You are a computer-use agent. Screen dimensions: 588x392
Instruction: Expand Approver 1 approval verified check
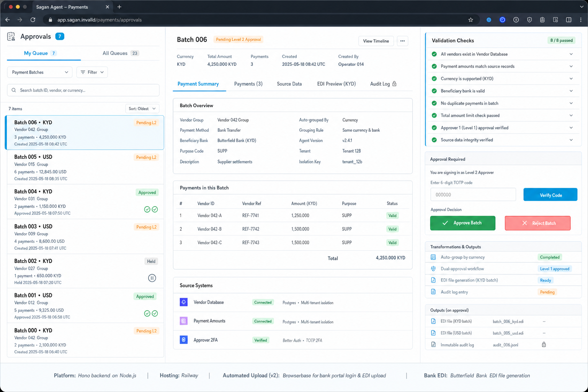pyautogui.click(x=571, y=127)
